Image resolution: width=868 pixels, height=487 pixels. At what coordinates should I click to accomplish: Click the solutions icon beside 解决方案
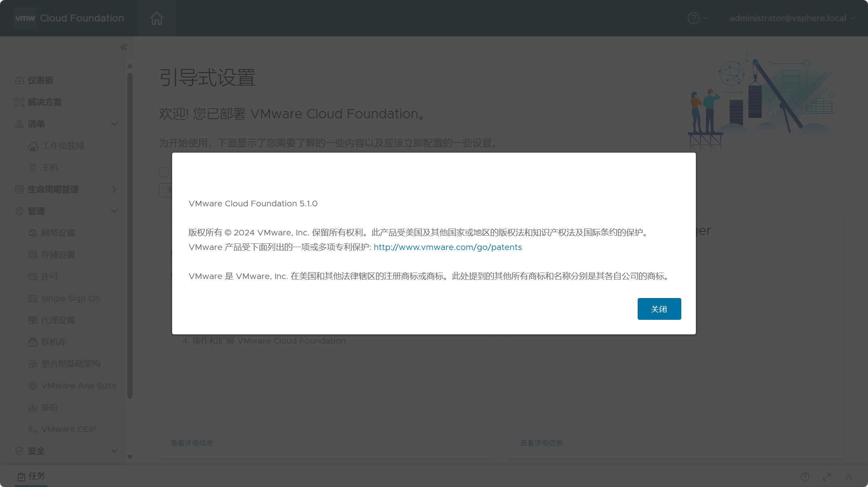[x=19, y=102]
